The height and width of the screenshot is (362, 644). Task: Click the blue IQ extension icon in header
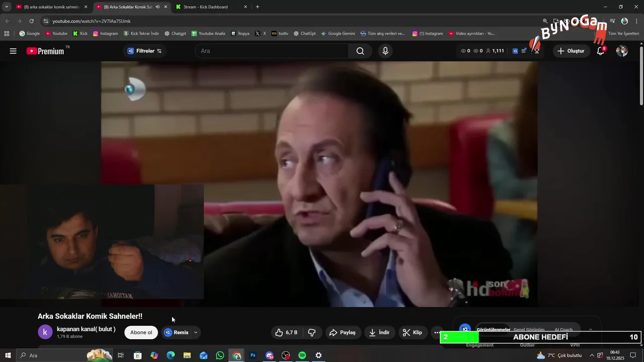[x=515, y=51]
